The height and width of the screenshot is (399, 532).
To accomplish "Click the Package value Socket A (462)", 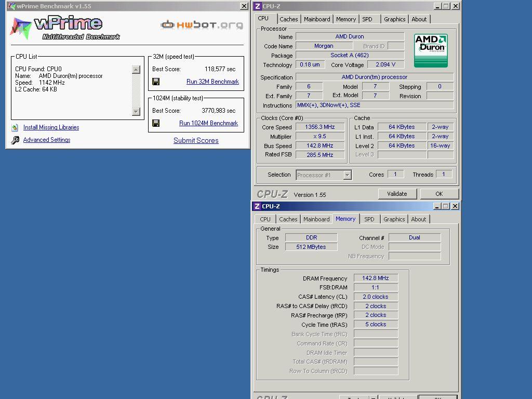I will click(350, 55).
